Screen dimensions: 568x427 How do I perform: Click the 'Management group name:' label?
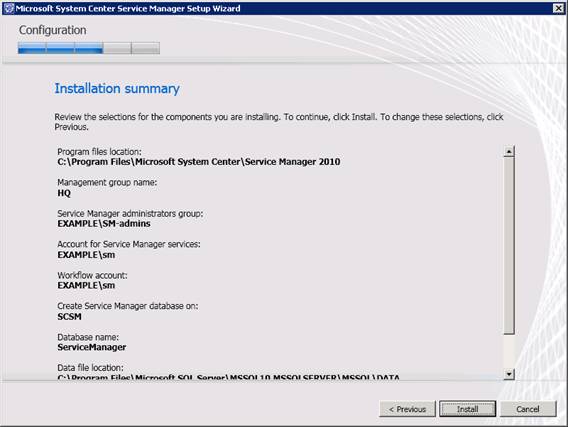[107, 183]
